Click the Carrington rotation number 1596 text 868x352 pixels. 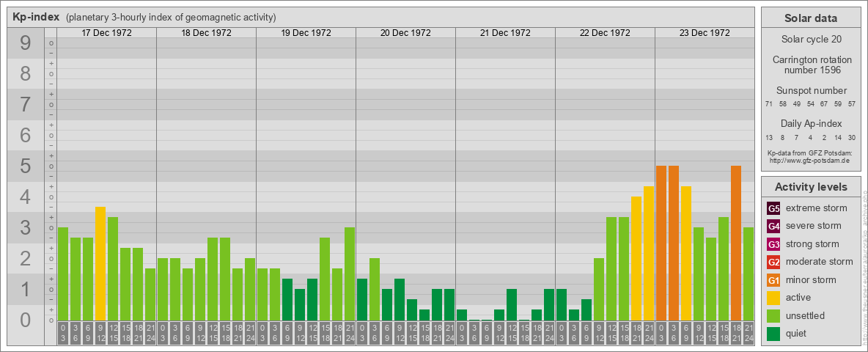(811, 65)
